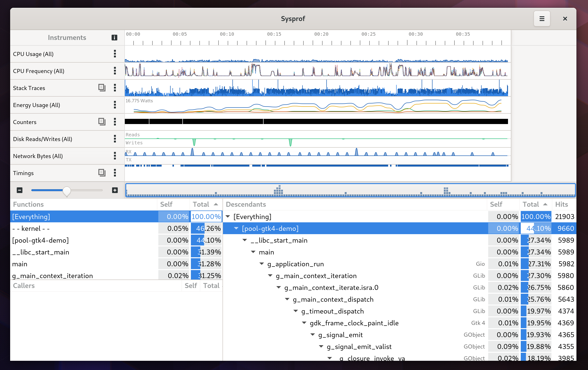Click the Timings details page icon
This screenshot has height=370, width=588.
[x=102, y=173]
